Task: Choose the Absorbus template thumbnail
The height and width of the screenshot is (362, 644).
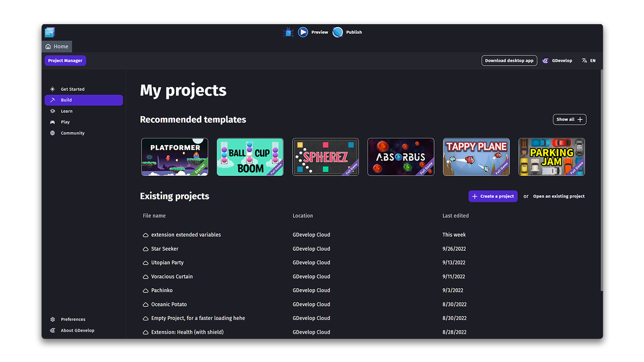Action: (401, 157)
